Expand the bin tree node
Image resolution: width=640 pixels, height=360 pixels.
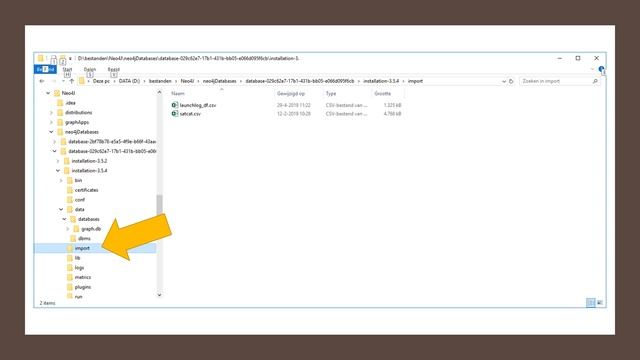(x=61, y=180)
